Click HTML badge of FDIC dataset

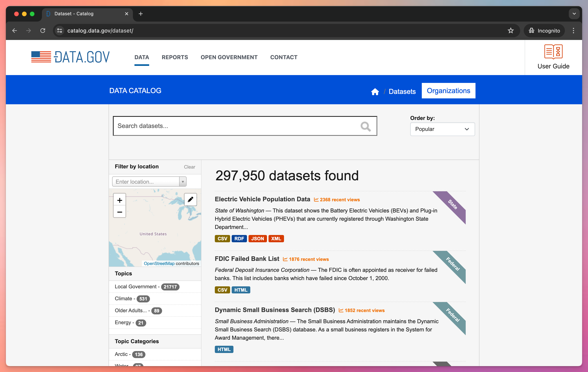point(241,290)
